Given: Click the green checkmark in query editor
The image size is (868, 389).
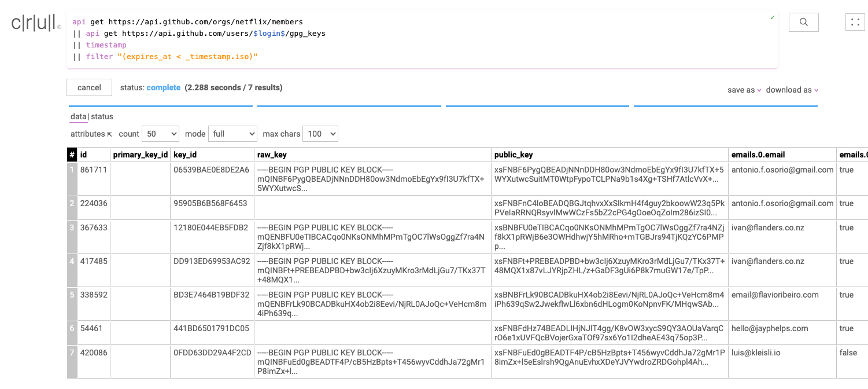Looking at the screenshot, I should [773, 18].
